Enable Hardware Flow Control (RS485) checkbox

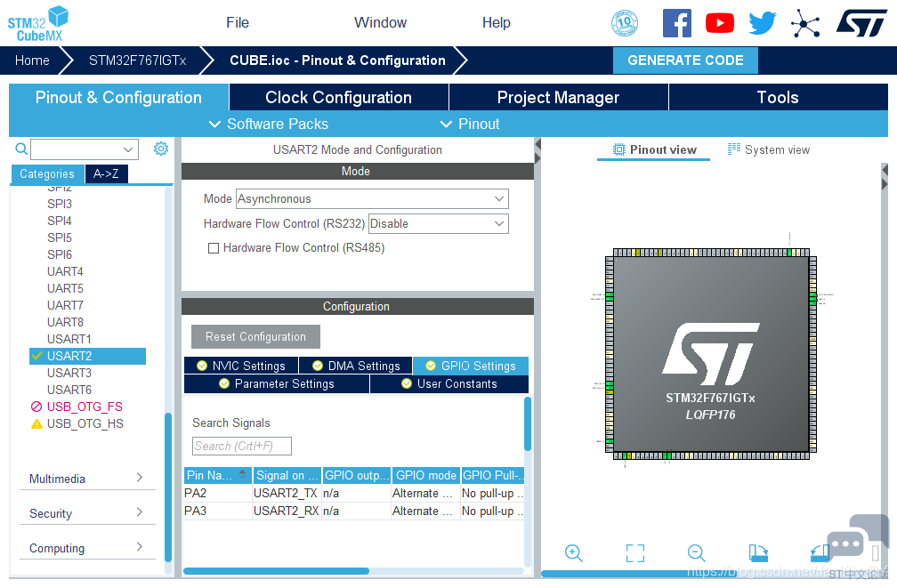click(x=214, y=248)
